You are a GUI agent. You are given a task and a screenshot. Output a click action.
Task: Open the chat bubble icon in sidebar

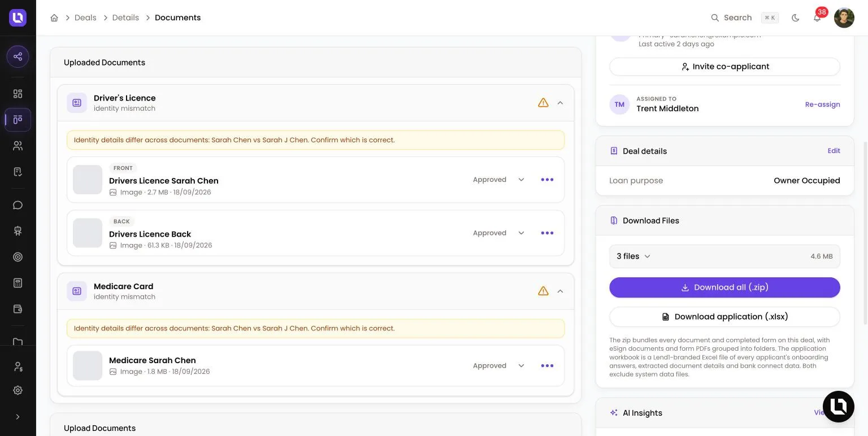[x=18, y=205]
